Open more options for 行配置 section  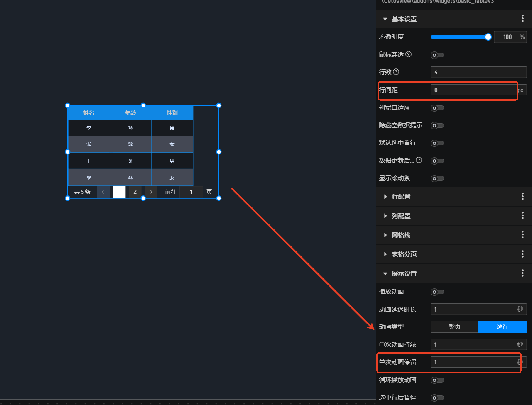pyautogui.click(x=522, y=197)
